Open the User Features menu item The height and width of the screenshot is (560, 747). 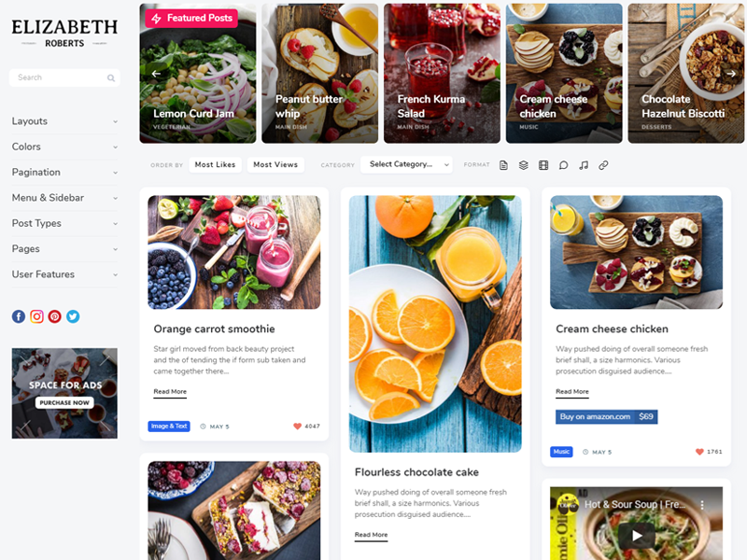coord(64,274)
